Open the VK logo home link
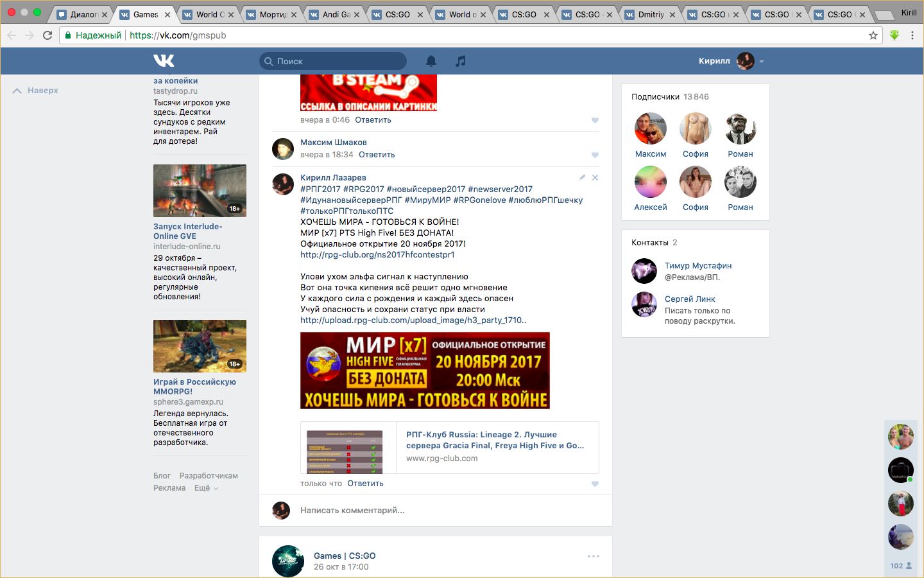The width and height of the screenshot is (924, 578). click(x=164, y=60)
